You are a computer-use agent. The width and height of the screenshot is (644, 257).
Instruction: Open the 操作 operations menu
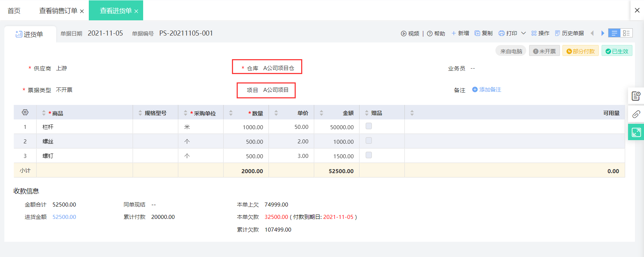[540, 33]
